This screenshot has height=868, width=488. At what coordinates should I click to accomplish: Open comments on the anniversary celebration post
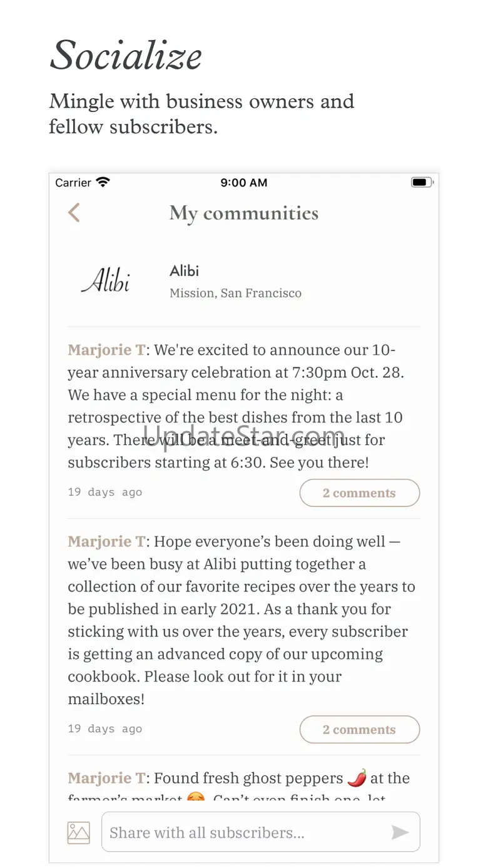pos(359,493)
